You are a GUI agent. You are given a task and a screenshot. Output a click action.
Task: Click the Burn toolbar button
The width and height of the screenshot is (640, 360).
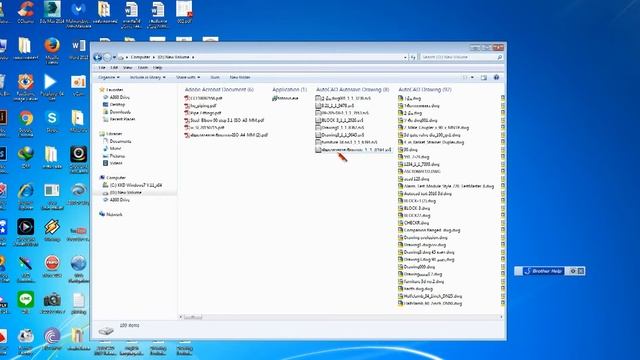click(215, 77)
